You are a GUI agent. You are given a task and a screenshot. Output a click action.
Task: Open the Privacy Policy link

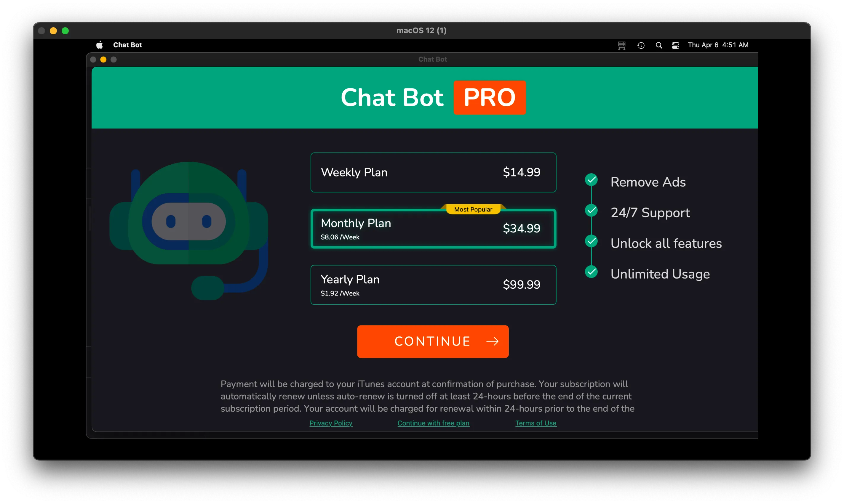pos(330,422)
